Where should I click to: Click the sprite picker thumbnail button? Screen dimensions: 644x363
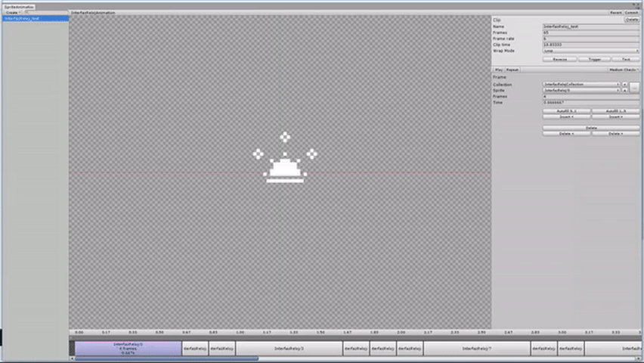pos(635,88)
